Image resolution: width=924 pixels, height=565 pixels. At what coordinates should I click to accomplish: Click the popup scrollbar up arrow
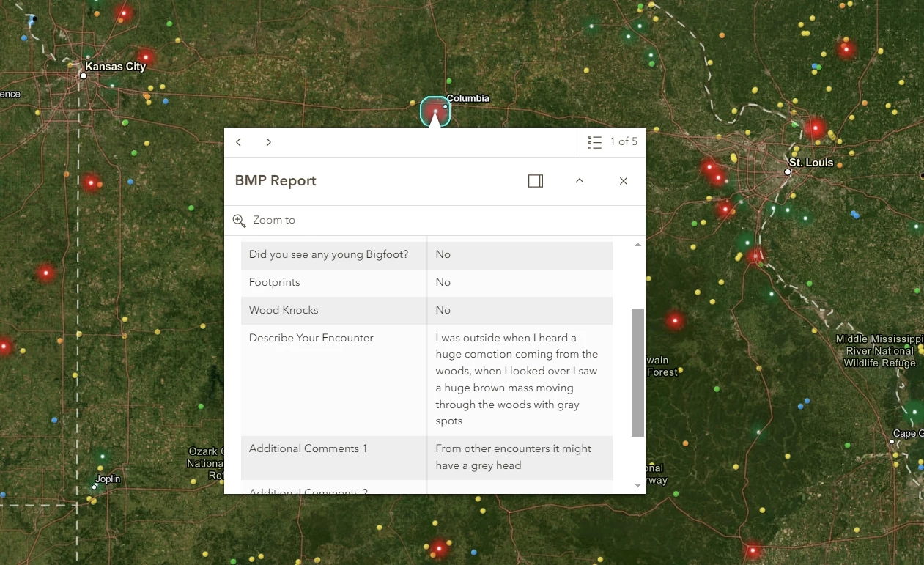(637, 244)
